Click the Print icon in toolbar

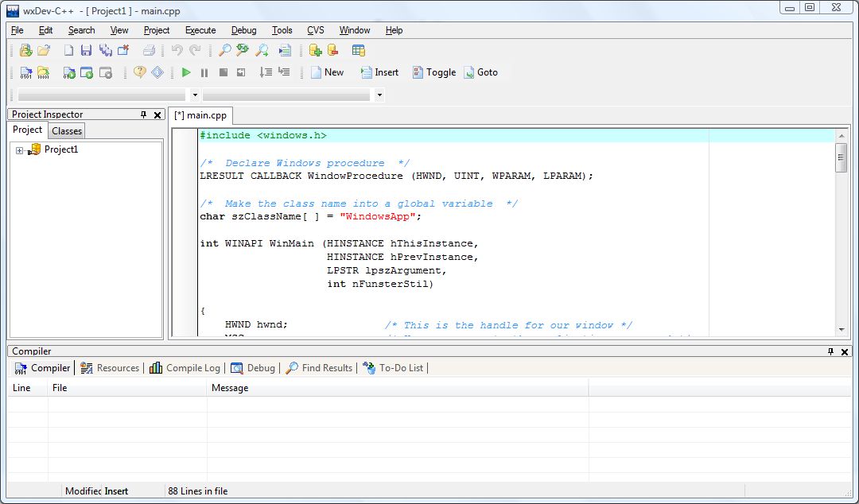pos(149,50)
